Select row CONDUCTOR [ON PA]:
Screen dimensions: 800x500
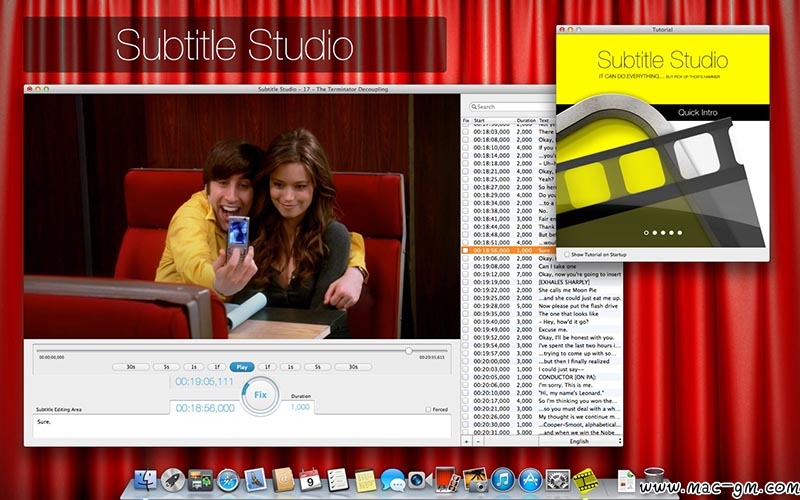tap(542, 377)
